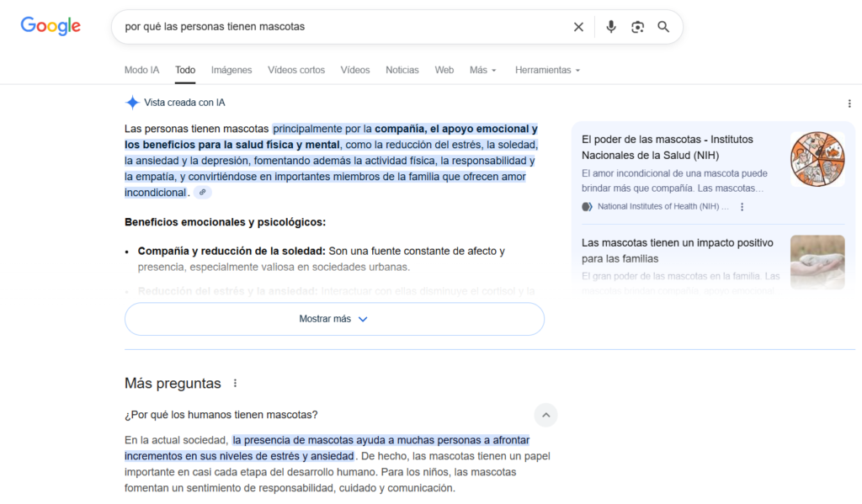Open three-dot menu beside Más preguntas
The image size is (862, 504).
[x=235, y=384]
